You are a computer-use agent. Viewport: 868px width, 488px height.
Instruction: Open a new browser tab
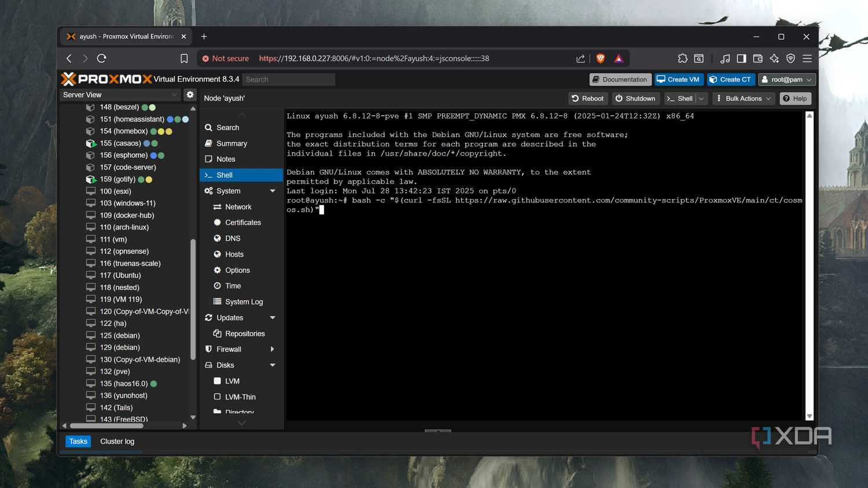[x=204, y=36]
